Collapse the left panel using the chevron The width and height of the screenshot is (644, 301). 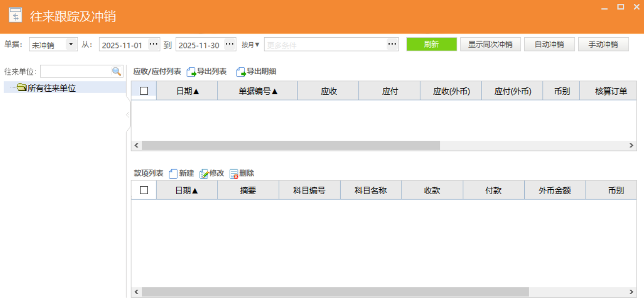(x=127, y=114)
